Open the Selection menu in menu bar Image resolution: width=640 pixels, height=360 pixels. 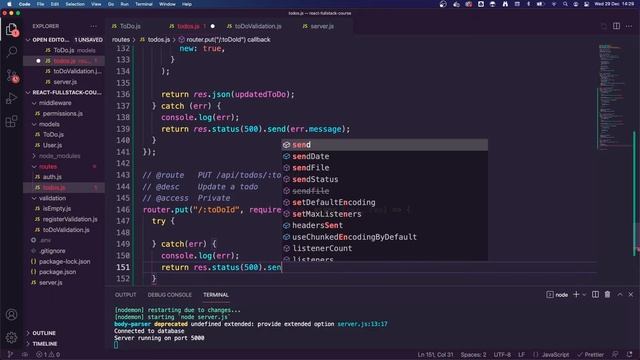[x=75, y=4]
